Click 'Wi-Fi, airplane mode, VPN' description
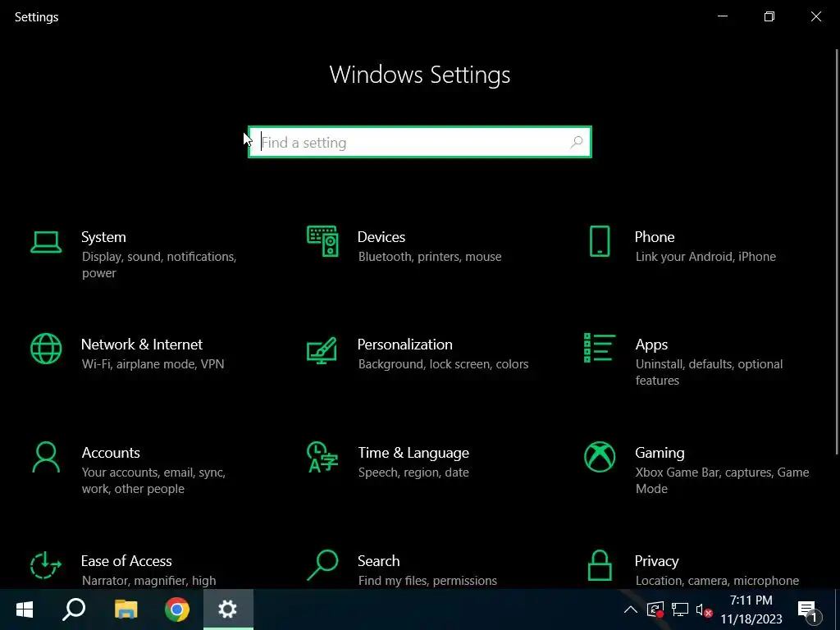Viewport: 840px width, 630px height. pos(153,363)
